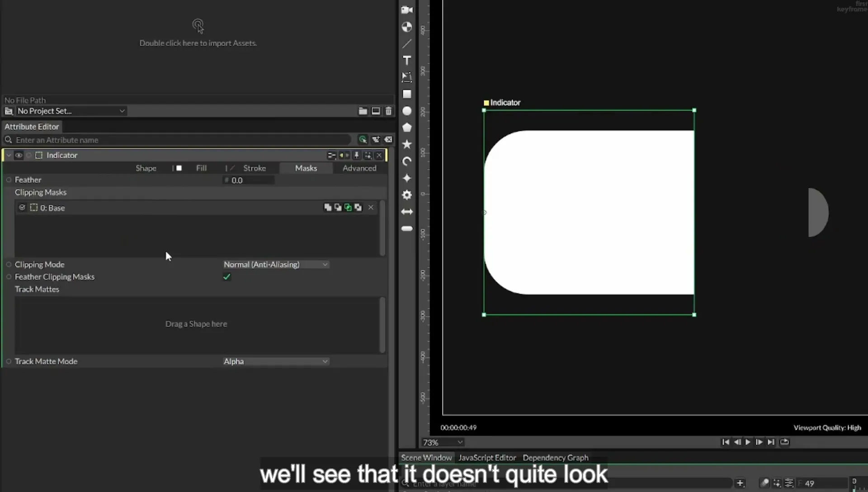868x492 pixels.
Task: Select the Star shape tool
Action: pos(407,144)
